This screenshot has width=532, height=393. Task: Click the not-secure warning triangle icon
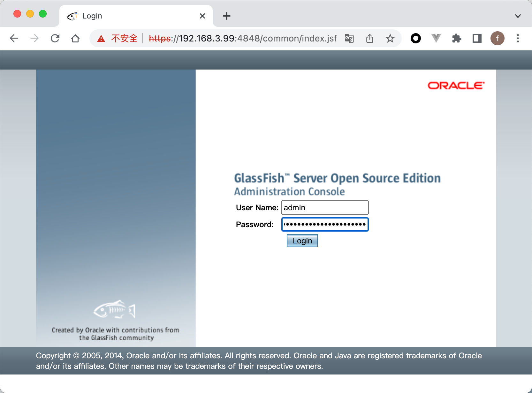pyautogui.click(x=101, y=39)
